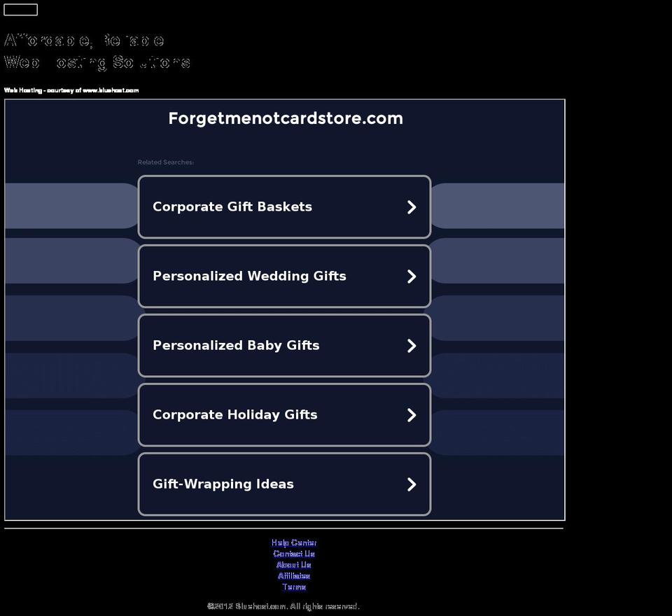Open the Corporate Gift Baskets search result
This screenshot has height=616, width=672.
click(x=284, y=206)
